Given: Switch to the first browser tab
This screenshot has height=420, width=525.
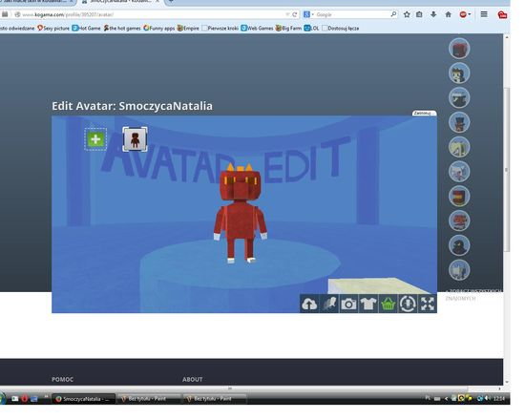Looking at the screenshot, I should click(x=37, y=2).
